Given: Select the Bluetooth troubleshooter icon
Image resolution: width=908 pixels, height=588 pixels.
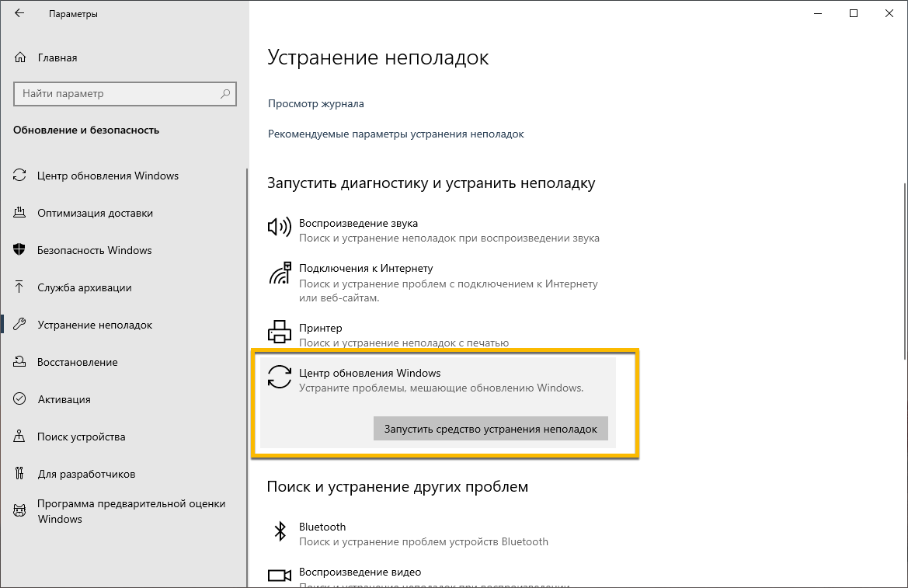Looking at the screenshot, I should tap(279, 532).
